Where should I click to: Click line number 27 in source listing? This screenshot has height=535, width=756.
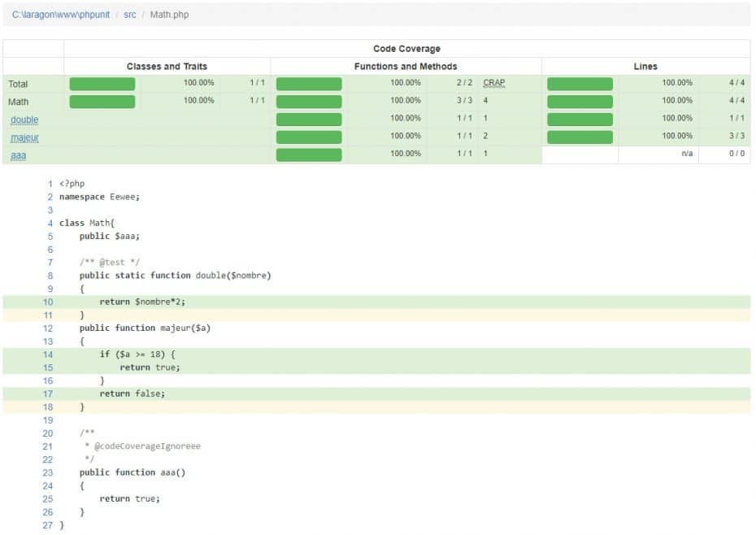pos(48,525)
